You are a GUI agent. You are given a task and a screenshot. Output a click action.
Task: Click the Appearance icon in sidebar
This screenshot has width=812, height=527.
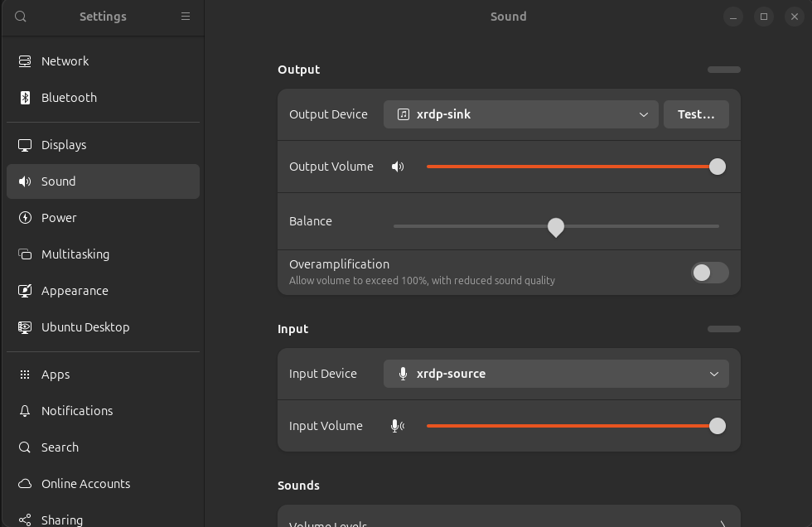tap(25, 290)
